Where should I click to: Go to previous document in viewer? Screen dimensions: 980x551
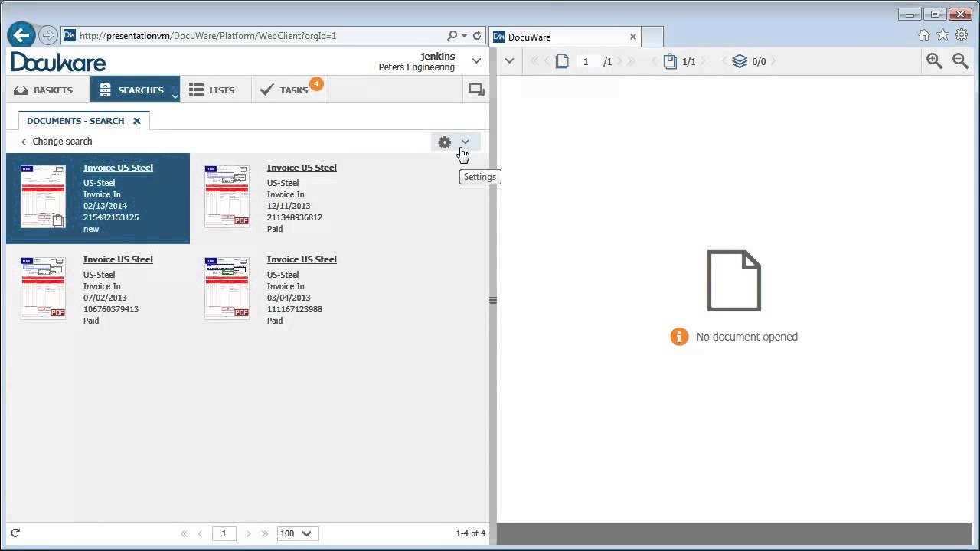[655, 61]
